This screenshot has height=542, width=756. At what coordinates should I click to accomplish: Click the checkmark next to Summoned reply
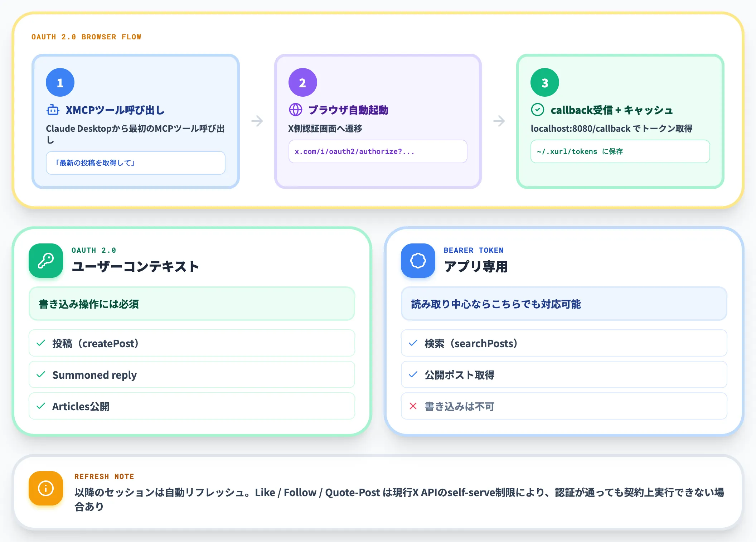tap(41, 374)
